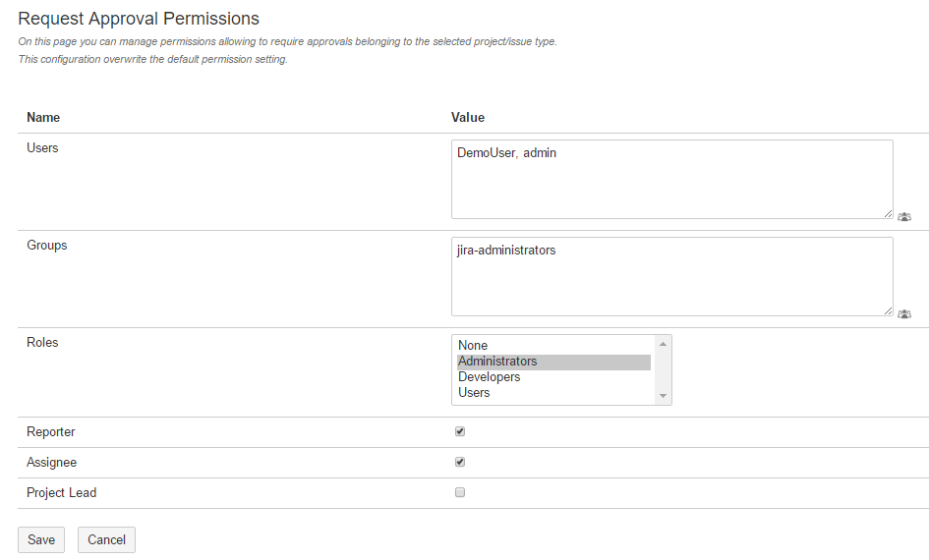Click the Value column header
Viewport: 929px width, 560px height.
pos(468,117)
